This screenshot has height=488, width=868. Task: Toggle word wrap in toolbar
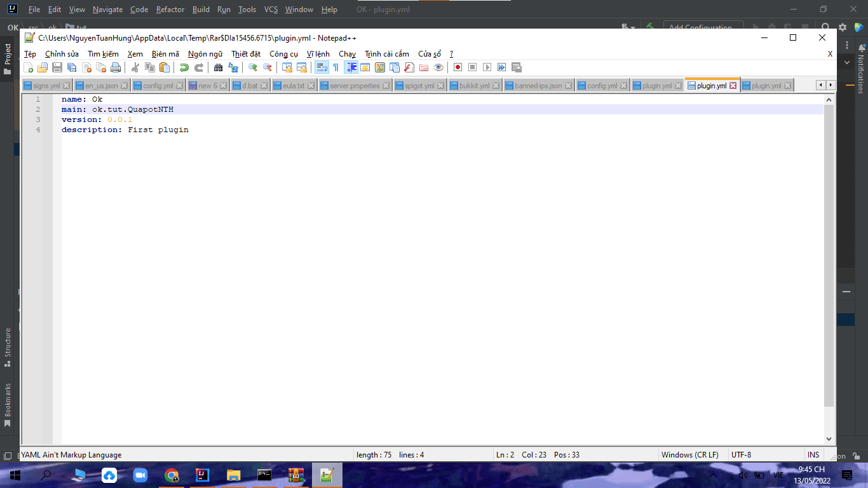coord(322,67)
